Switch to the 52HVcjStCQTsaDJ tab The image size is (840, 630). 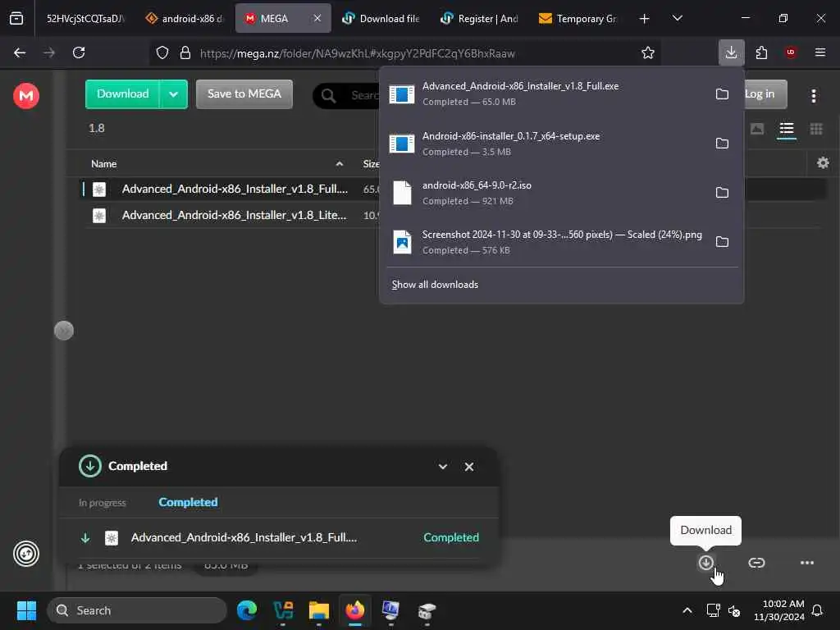[84, 19]
